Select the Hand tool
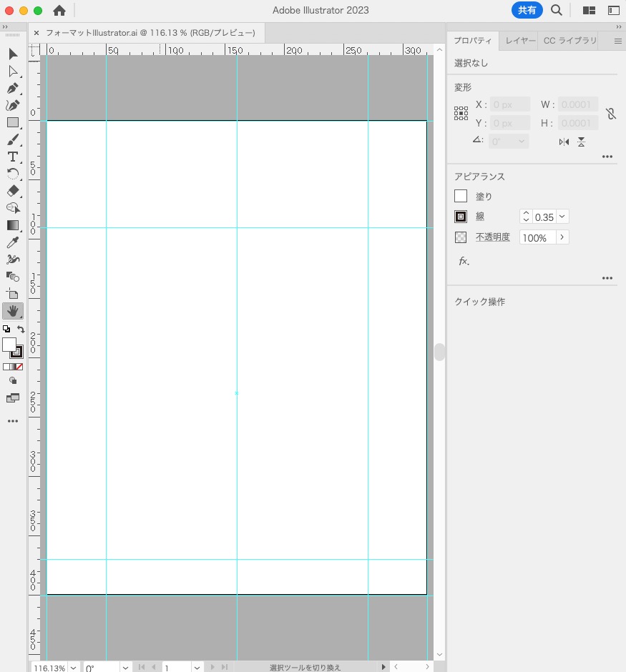Screen dimensions: 626x672 point(13,311)
